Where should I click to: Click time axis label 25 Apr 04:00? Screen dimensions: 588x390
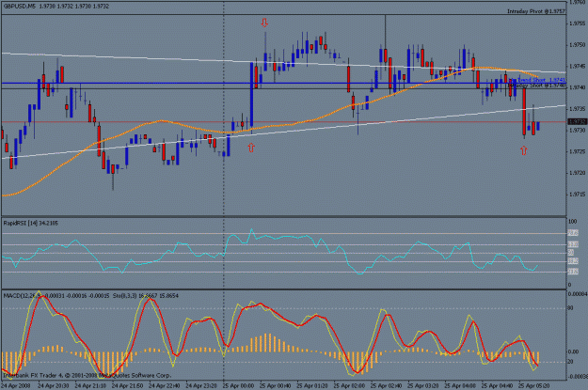(x=460, y=385)
